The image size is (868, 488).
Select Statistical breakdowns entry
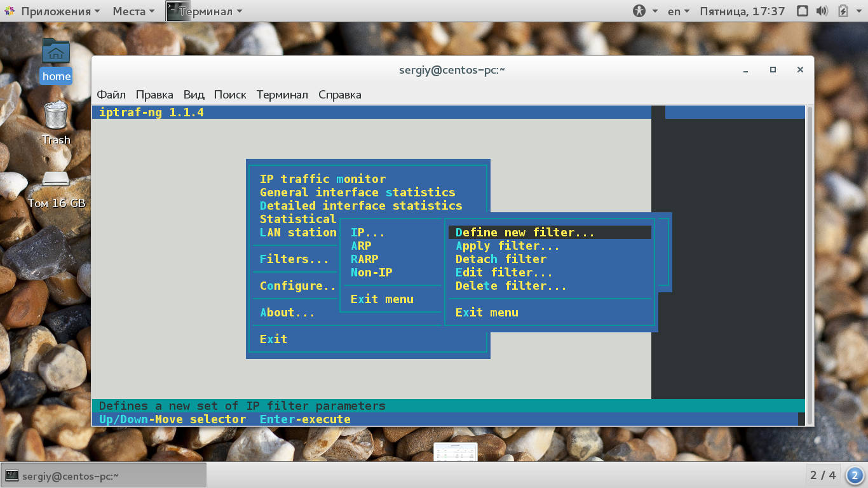click(298, 219)
